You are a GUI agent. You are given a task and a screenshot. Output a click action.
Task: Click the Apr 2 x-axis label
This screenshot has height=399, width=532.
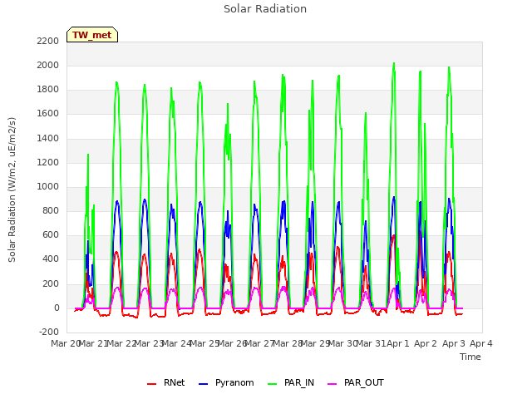pos(426,343)
